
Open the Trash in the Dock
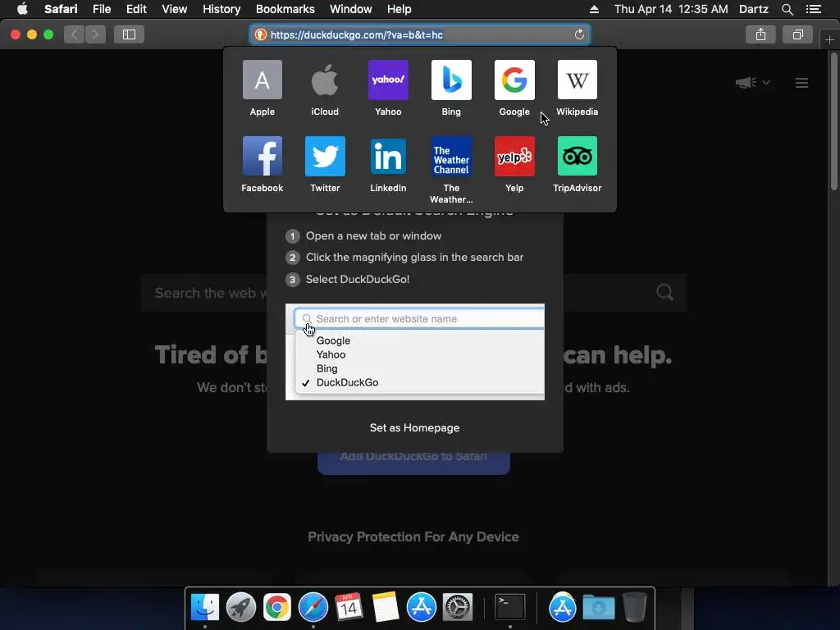pyautogui.click(x=635, y=608)
